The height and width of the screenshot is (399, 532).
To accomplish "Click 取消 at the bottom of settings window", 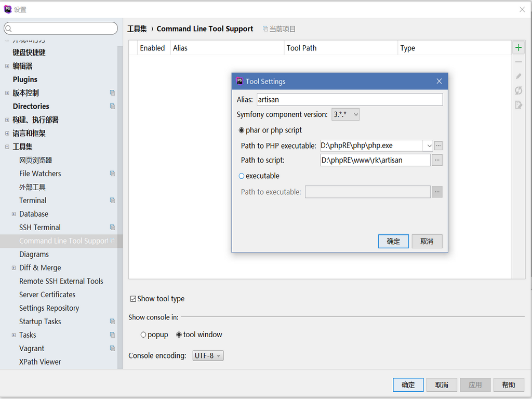I will tap(442, 385).
